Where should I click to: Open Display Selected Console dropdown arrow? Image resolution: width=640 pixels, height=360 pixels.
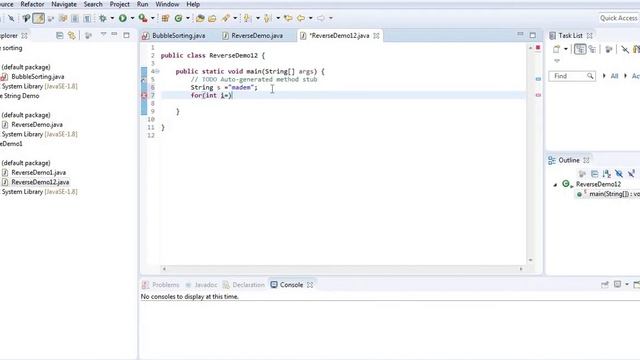pyautogui.click(x=627, y=284)
